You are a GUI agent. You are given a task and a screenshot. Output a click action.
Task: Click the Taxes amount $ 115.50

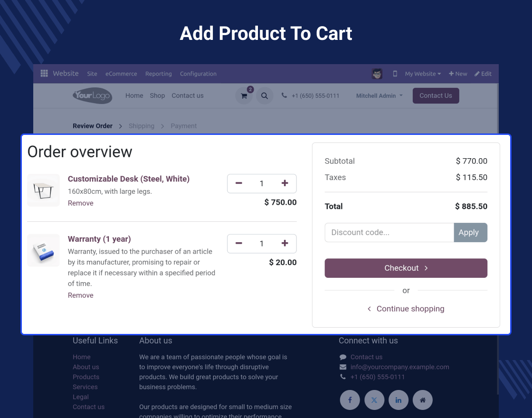(x=471, y=178)
